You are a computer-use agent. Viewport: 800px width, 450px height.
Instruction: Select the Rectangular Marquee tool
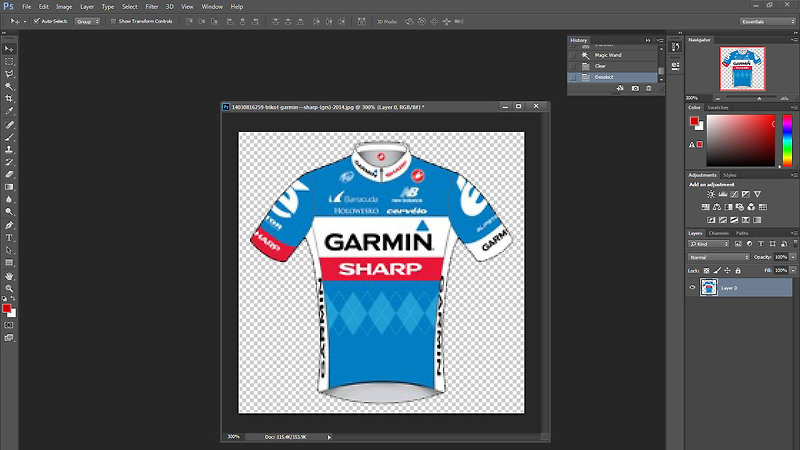pos(9,62)
